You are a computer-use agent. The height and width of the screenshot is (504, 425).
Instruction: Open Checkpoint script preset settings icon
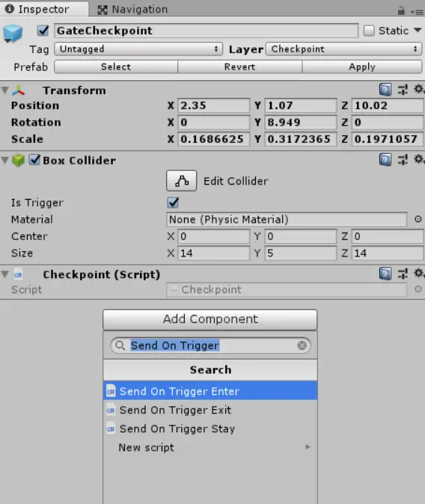(x=403, y=274)
